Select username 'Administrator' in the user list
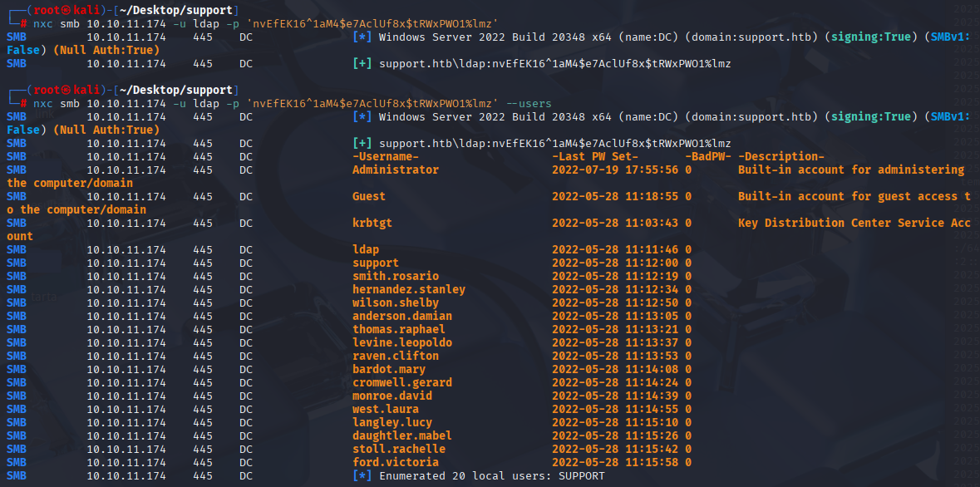The height and width of the screenshot is (487, 980). pyautogui.click(x=396, y=170)
